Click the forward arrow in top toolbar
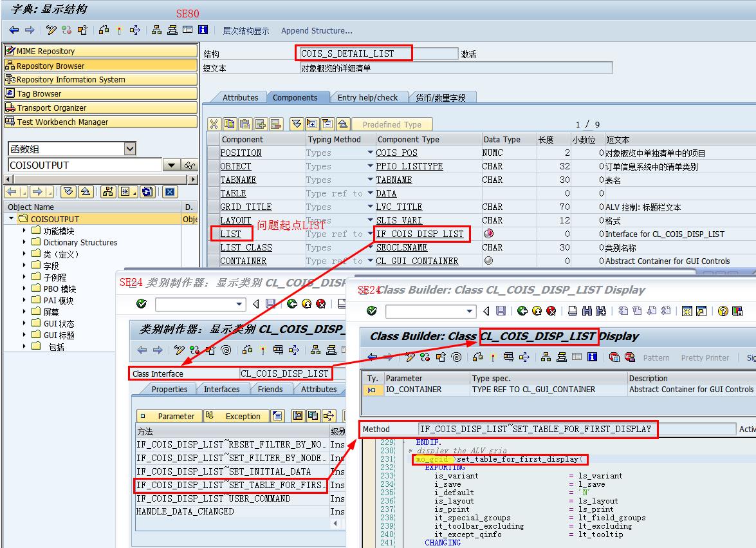The image size is (756, 548). click(30, 30)
